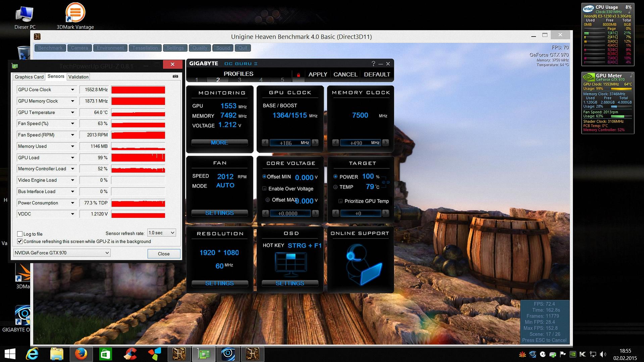Click MORE under Monitoring panel
The image size is (644, 362).
[x=219, y=143]
